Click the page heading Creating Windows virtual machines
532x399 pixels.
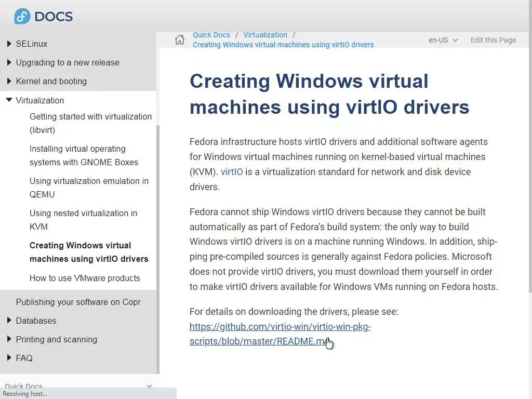329,94
